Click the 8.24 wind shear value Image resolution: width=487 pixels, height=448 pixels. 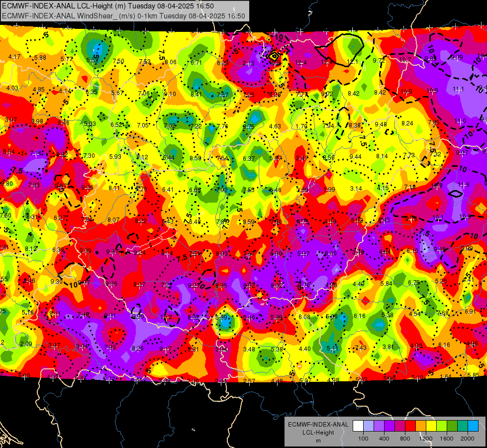tap(407, 123)
